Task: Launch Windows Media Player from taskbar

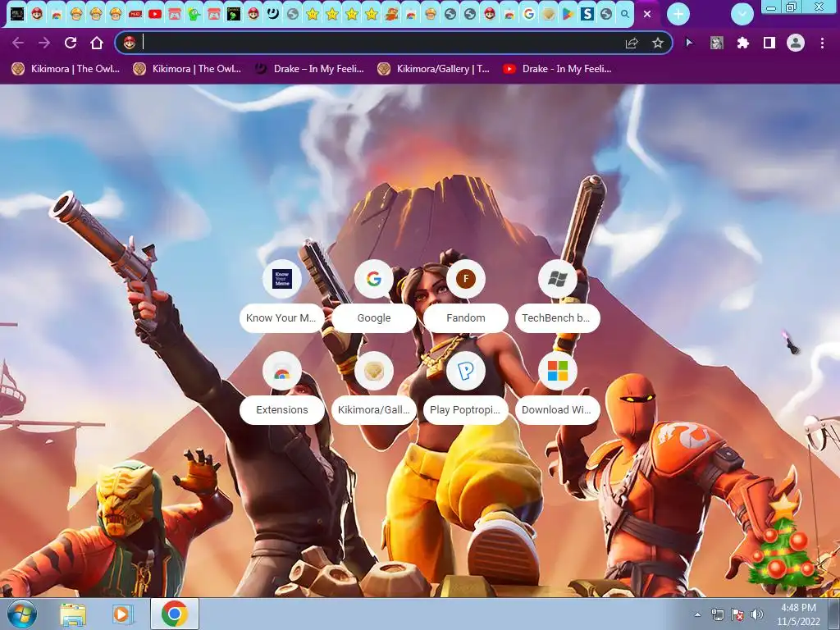Action: click(x=121, y=614)
